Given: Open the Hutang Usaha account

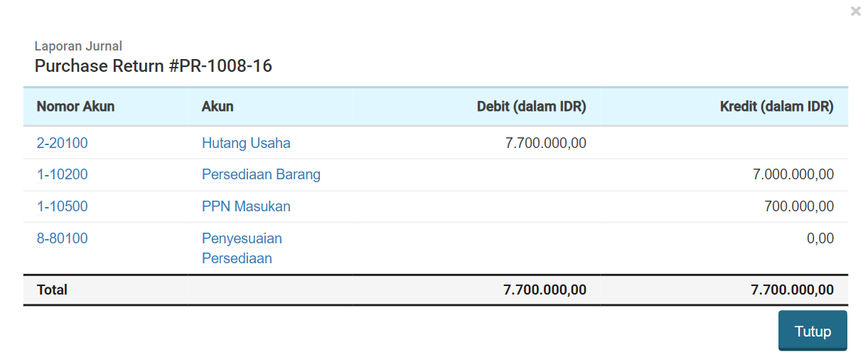Looking at the screenshot, I should tap(246, 143).
